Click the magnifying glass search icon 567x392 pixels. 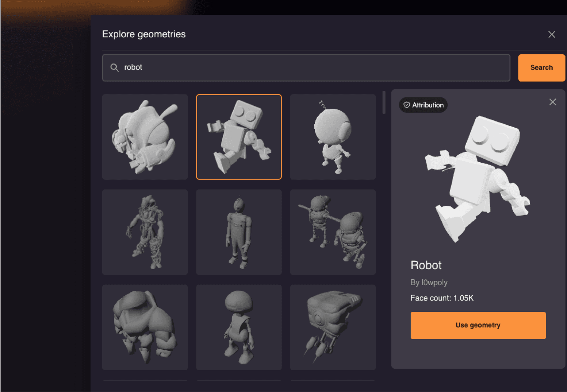pos(114,67)
